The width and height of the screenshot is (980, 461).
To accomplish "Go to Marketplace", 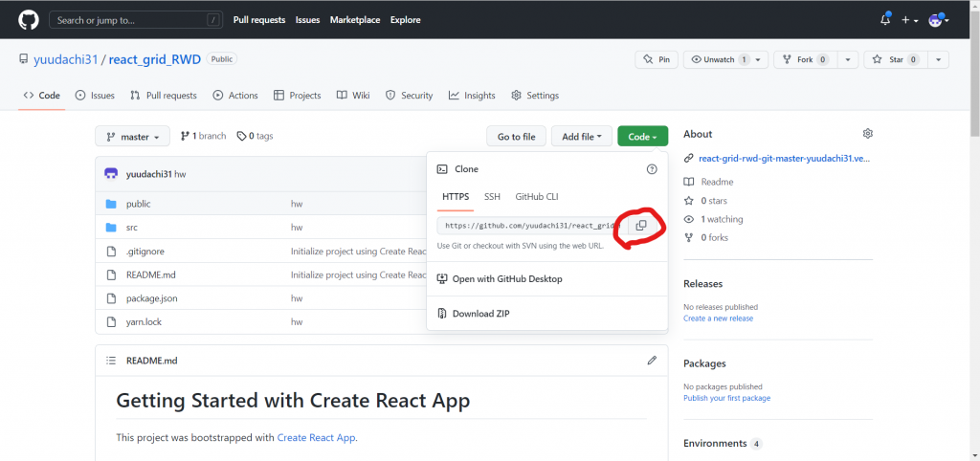I will [355, 20].
